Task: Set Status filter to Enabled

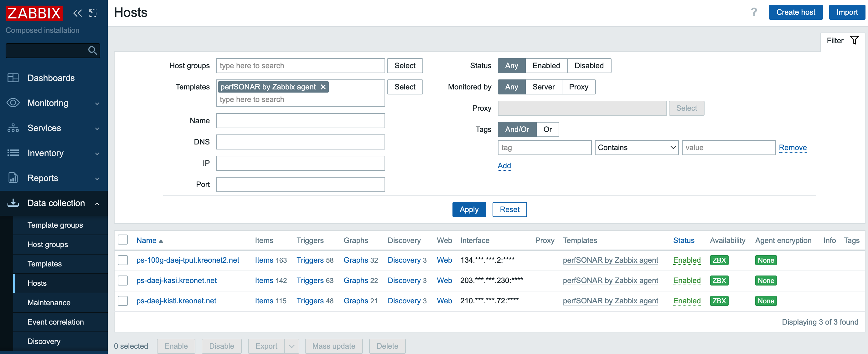Action: (x=546, y=66)
